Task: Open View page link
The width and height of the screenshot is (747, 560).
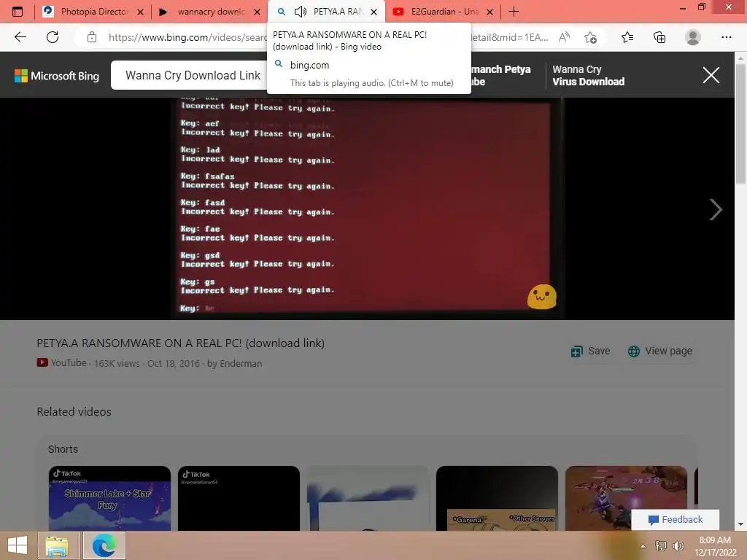Action: tap(660, 351)
